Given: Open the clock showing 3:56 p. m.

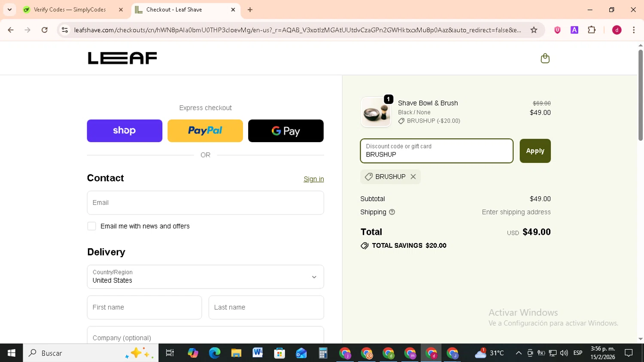Looking at the screenshot, I should 603,353.
